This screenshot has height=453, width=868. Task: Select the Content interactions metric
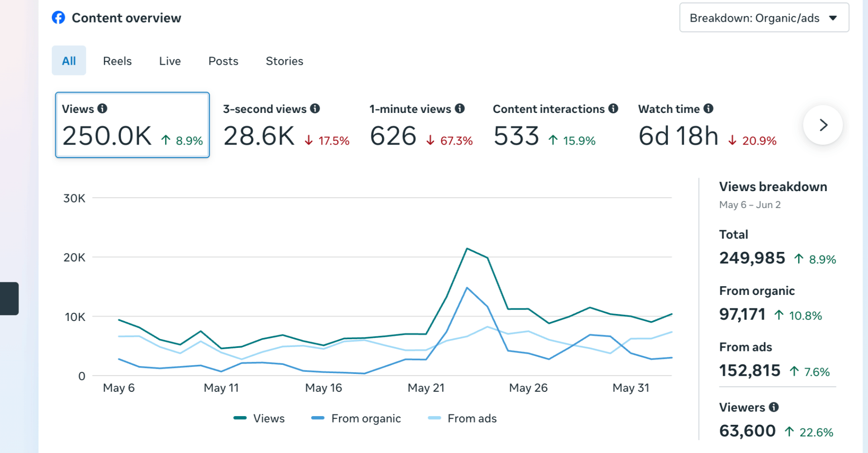point(555,125)
